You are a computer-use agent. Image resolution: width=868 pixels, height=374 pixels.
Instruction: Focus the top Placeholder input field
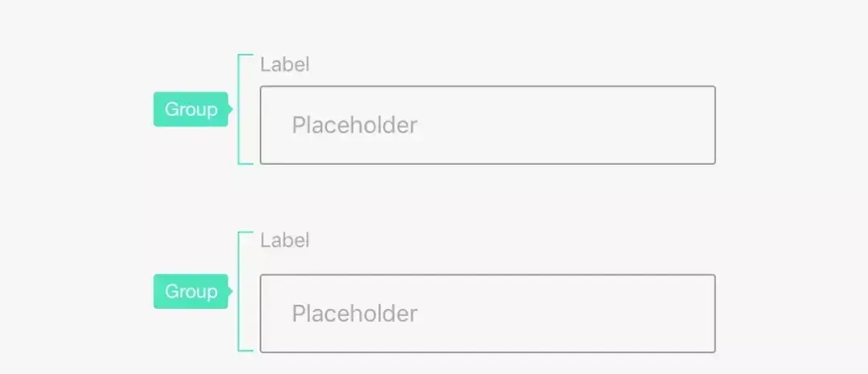(487, 125)
